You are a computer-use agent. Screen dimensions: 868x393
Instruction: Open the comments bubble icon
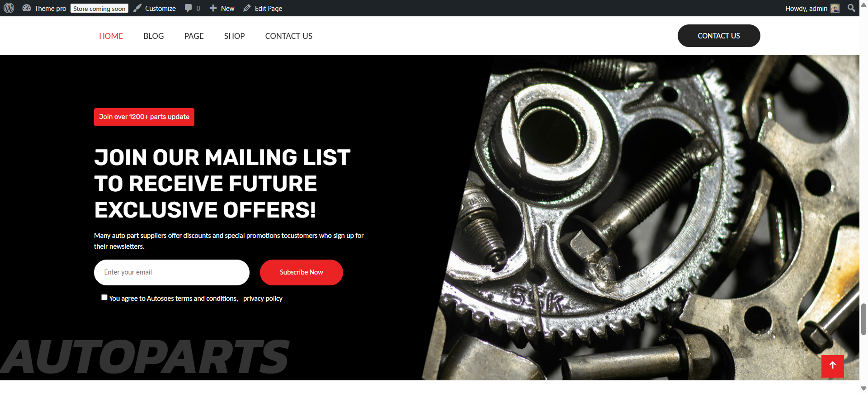(189, 8)
